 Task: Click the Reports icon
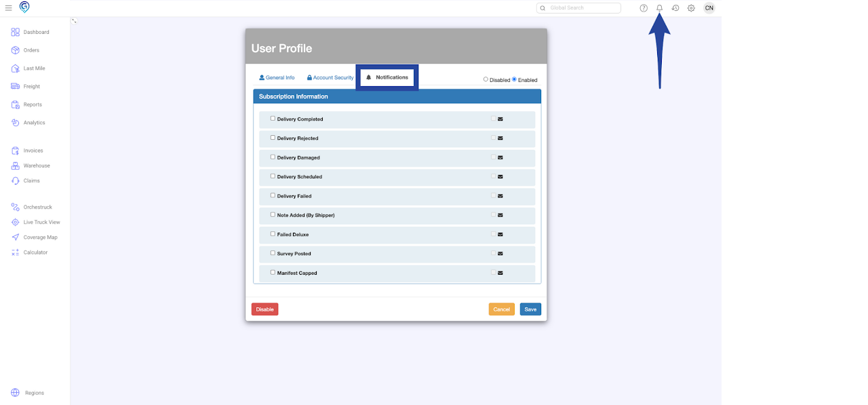pyautogui.click(x=16, y=104)
